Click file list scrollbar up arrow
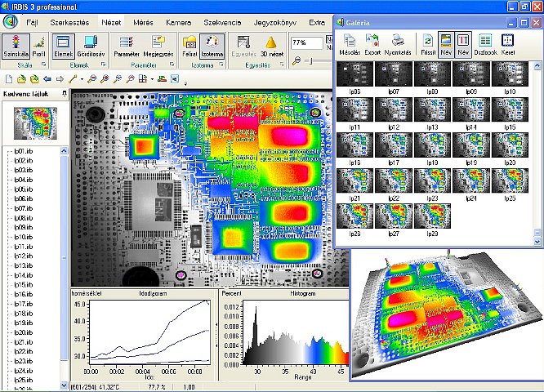Image resolution: width=544 pixels, height=392 pixels. coord(64,150)
